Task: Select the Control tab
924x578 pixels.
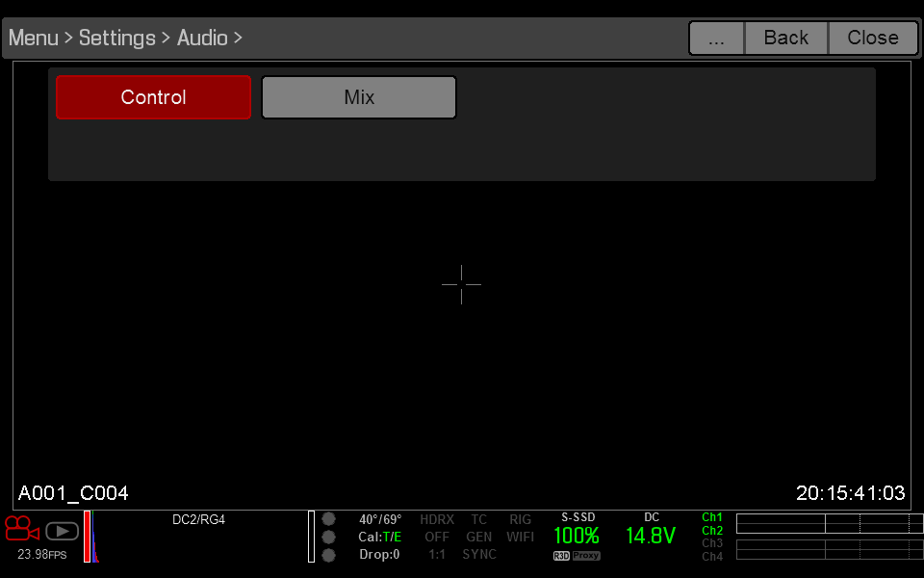Action: point(153,97)
